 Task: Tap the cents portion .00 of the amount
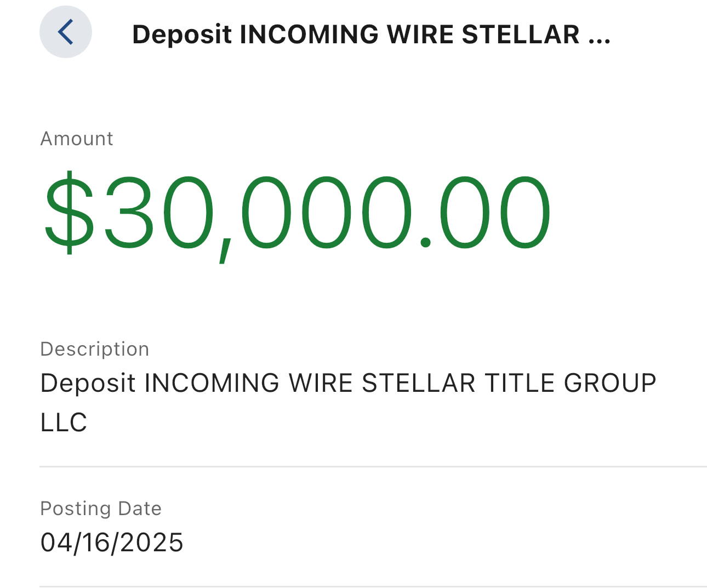(x=484, y=213)
